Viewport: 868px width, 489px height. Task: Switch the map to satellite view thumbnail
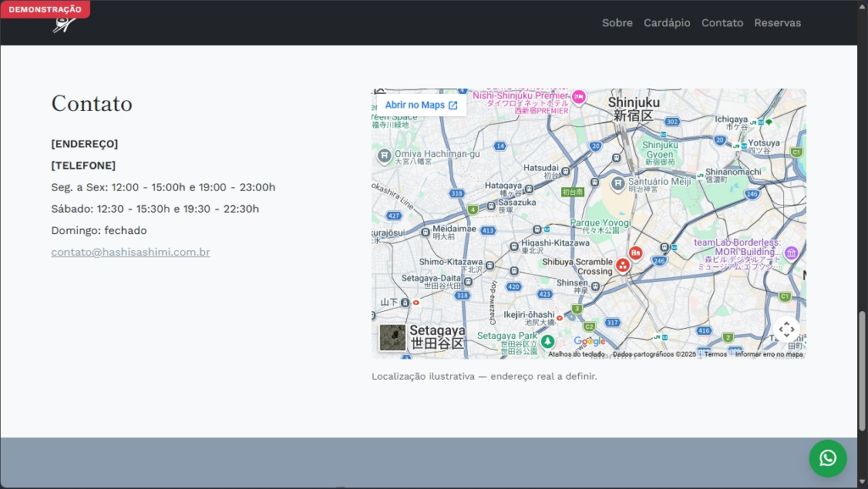[392, 337]
